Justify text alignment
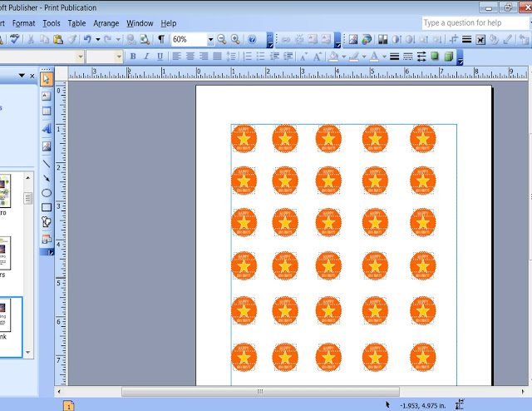Image resolution: width=532 pixels, height=411 pixels. [217, 57]
